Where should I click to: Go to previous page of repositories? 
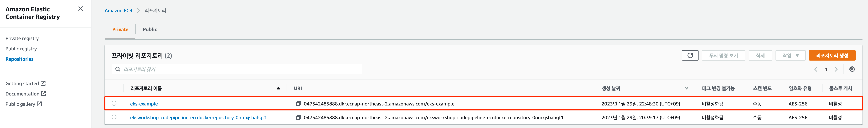pos(816,69)
